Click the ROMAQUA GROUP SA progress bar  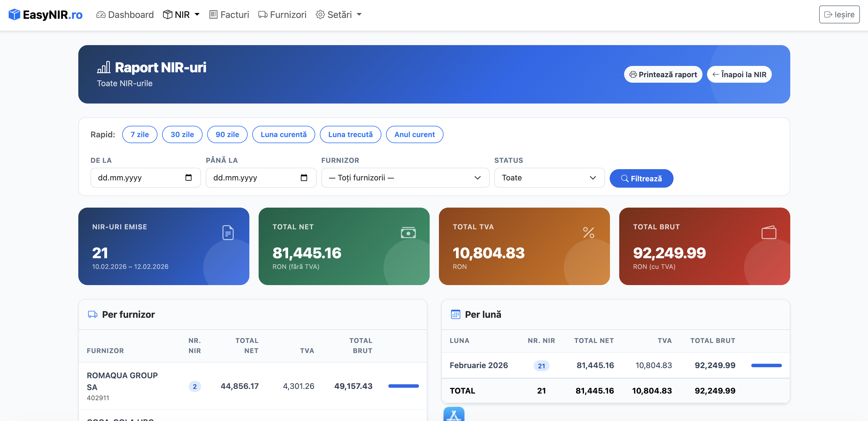(403, 386)
